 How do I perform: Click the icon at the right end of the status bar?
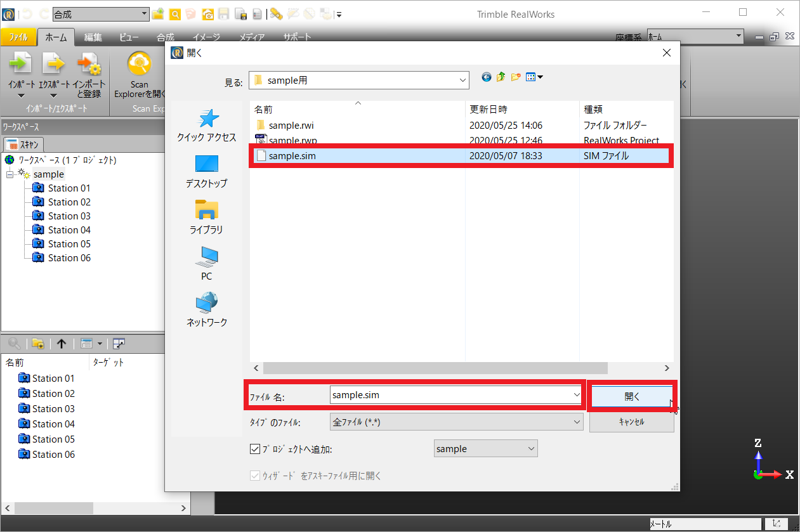coord(777,524)
